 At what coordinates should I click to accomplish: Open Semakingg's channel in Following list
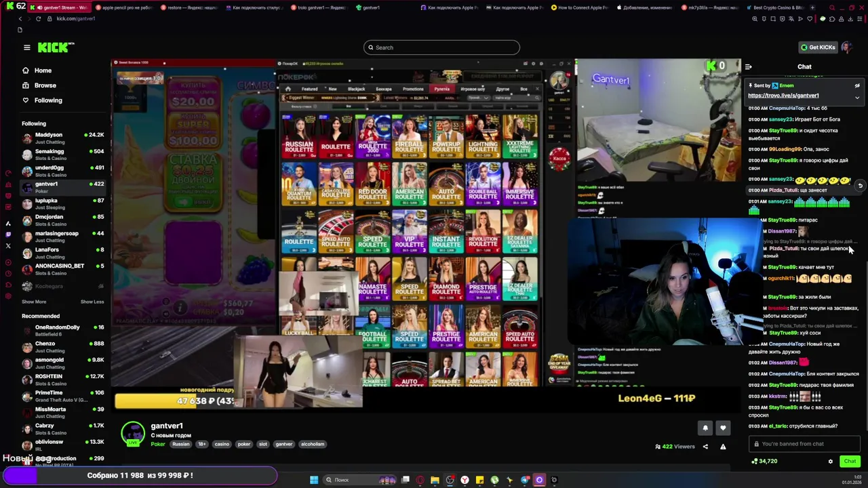63,155
